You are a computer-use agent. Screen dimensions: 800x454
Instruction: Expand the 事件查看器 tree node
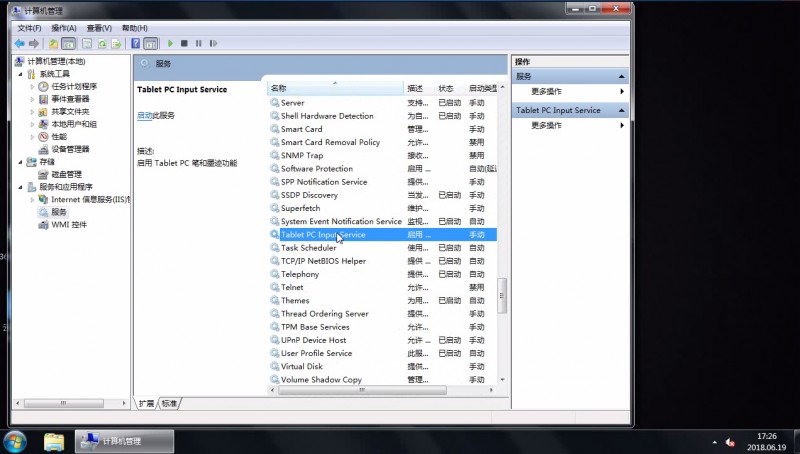point(32,99)
